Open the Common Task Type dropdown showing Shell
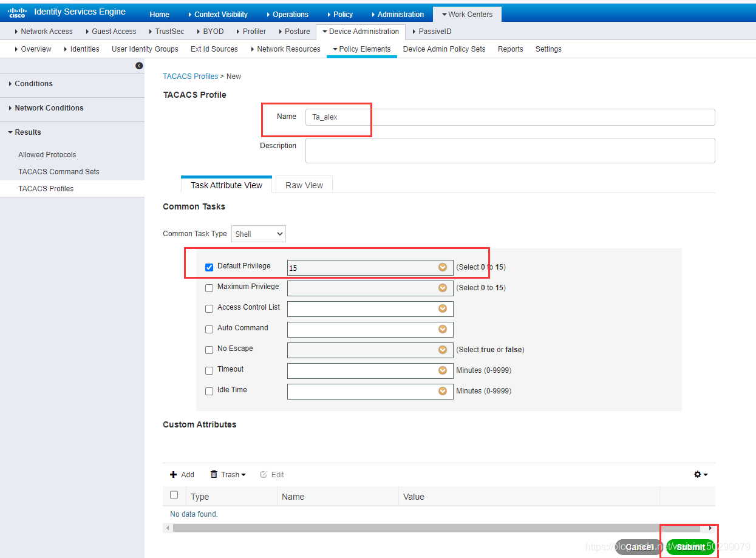 pos(258,233)
